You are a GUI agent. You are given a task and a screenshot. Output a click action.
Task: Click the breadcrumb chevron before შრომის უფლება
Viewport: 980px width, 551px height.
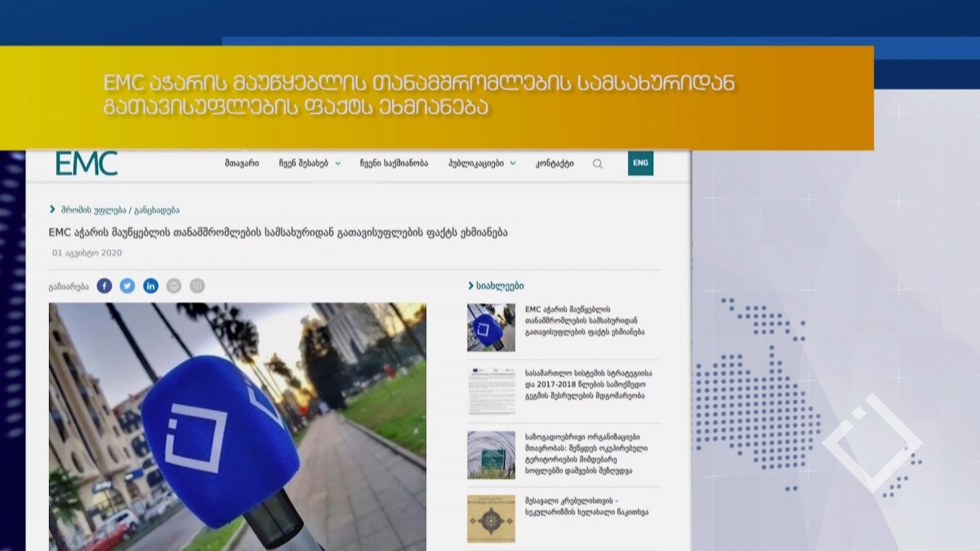53,210
